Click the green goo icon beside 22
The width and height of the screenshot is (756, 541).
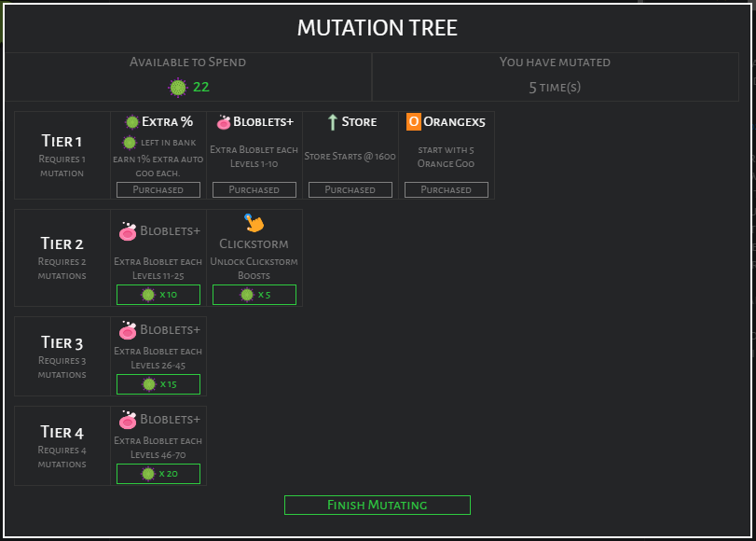[x=178, y=87]
